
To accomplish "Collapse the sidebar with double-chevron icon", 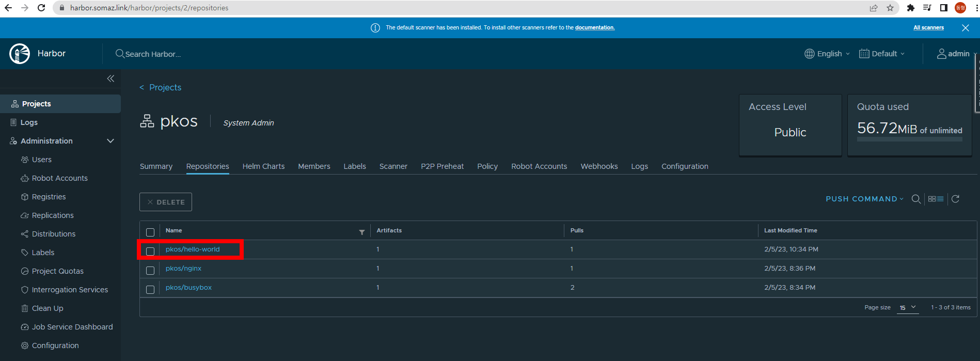I will click(x=110, y=79).
